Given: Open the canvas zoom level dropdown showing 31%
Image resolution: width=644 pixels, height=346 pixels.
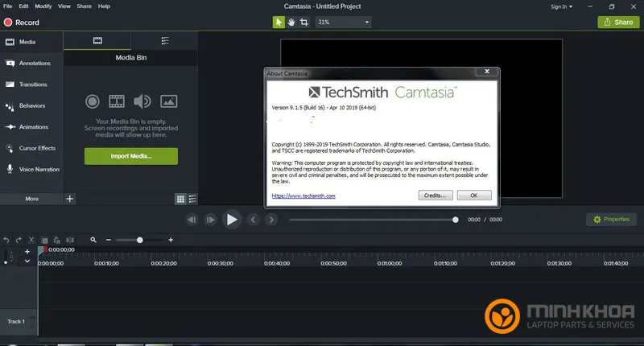Looking at the screenshot, I should click(x=343, y=23).
